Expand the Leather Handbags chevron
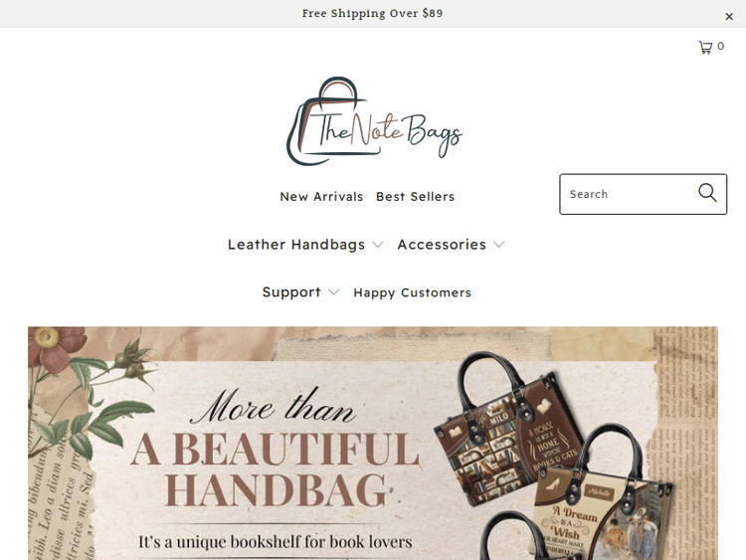 (x=378, y=245)
